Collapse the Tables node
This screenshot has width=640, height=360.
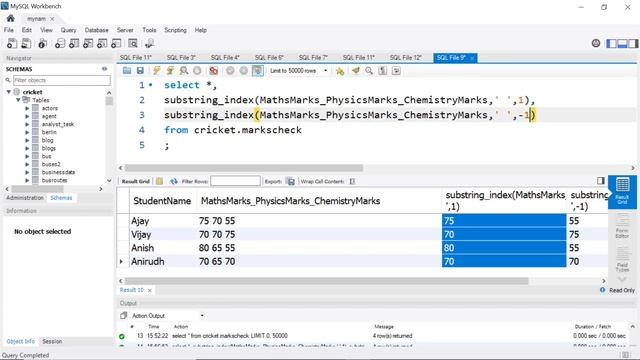(x=18, y=100)
